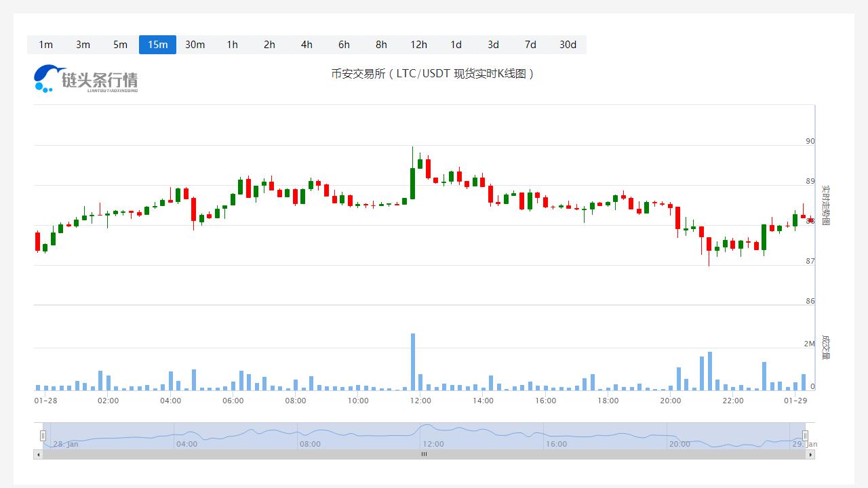Click the 10:00 time axis label

358,401
